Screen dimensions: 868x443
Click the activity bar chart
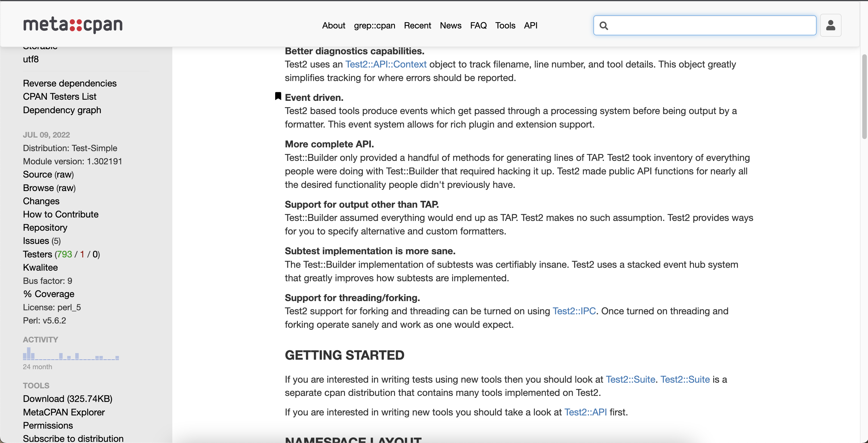click(x=71, y=354)
